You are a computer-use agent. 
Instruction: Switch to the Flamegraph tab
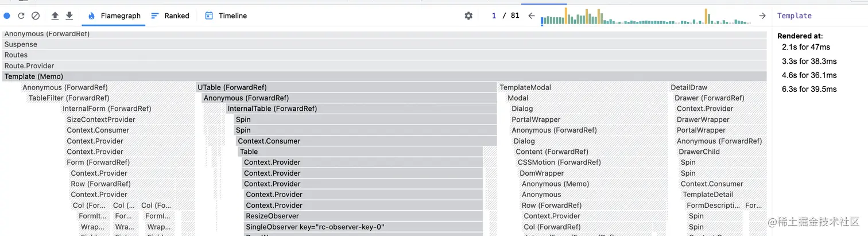(114, 16)
